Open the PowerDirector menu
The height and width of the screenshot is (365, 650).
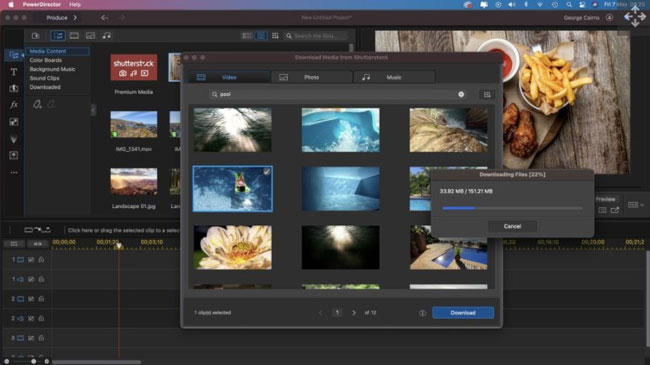[41, 5]
